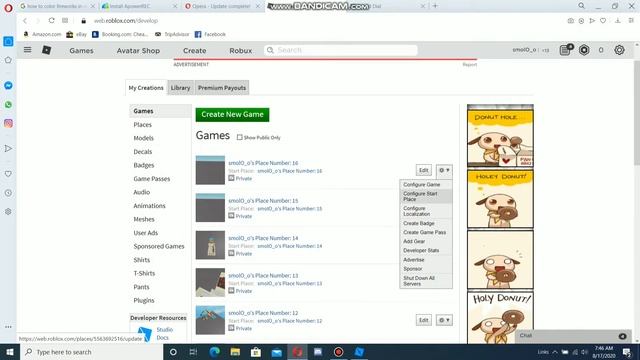Open Game Passes category in sidebar
The width and height of the screenshot is (640, 360).
pos(151,178)
